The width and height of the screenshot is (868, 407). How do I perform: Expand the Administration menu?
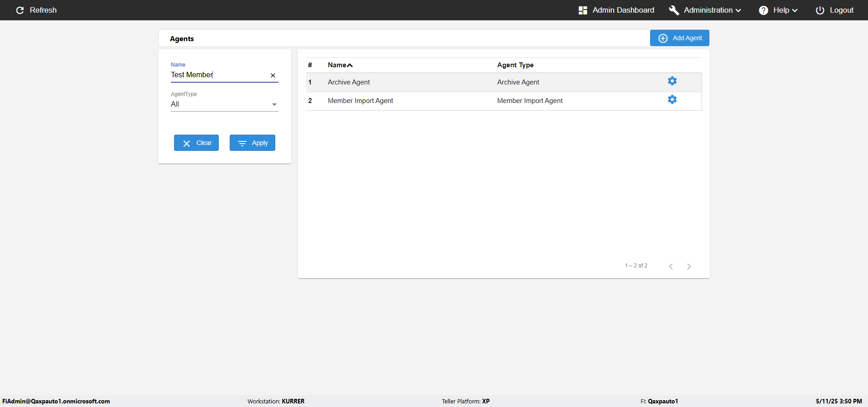[705, 10]
